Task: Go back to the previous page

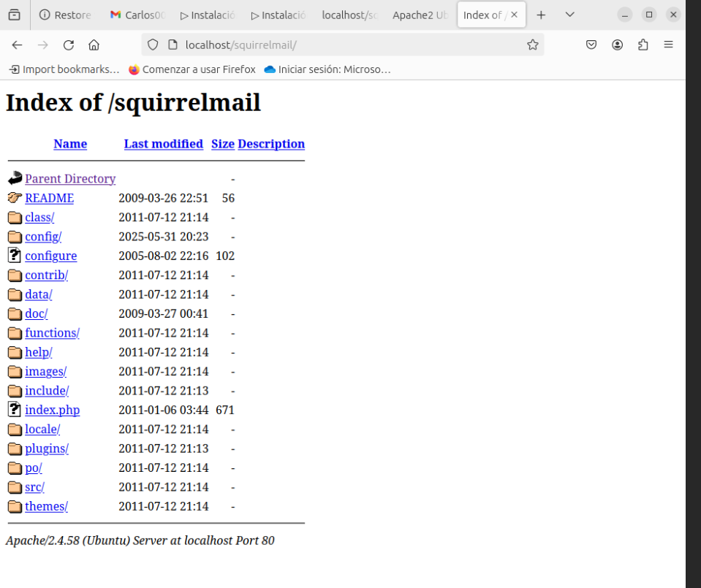Action: [x=17, y=45]
